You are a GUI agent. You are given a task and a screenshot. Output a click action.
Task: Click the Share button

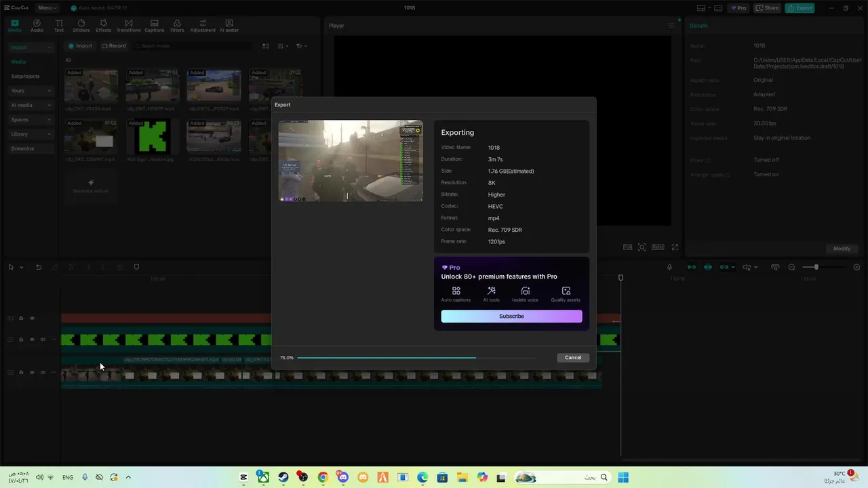pos(767,8)
